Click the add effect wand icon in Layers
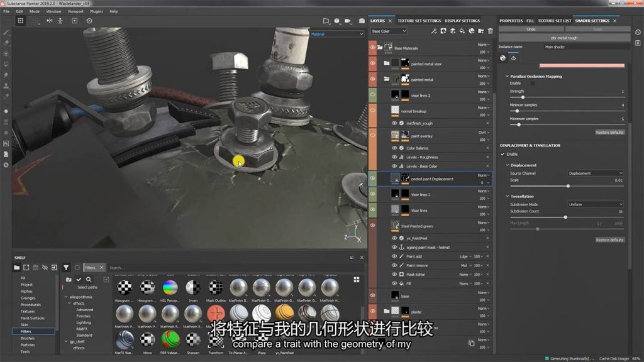 click(x=434, y=31)
